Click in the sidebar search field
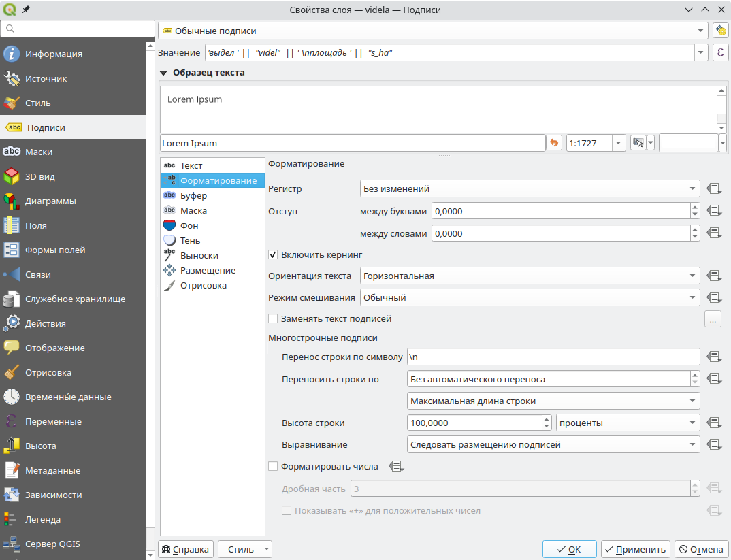The image size is (731, 560). [78, 29]
